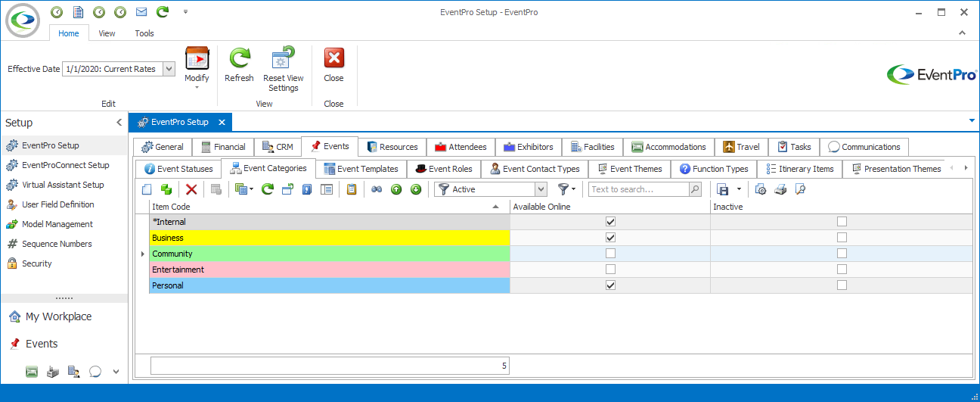Image resolution: width=980 pixels, height=402 pixels.
Task: Open the Active filter combo box
Action: coord(541,189)
